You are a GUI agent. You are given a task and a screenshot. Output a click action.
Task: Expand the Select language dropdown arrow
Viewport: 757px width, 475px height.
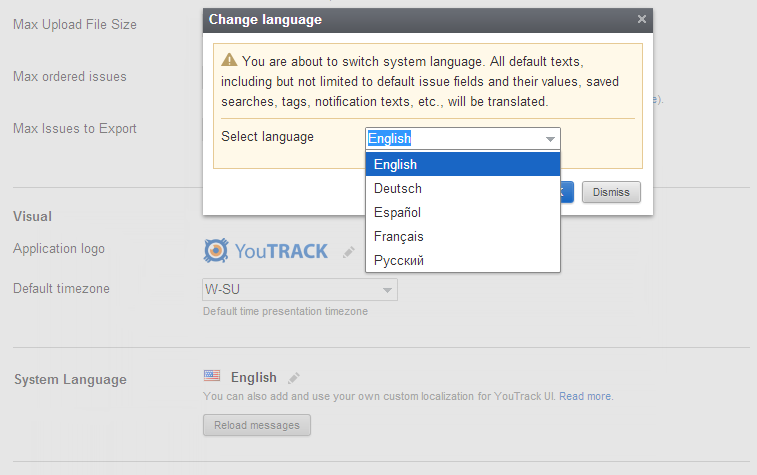550,139
